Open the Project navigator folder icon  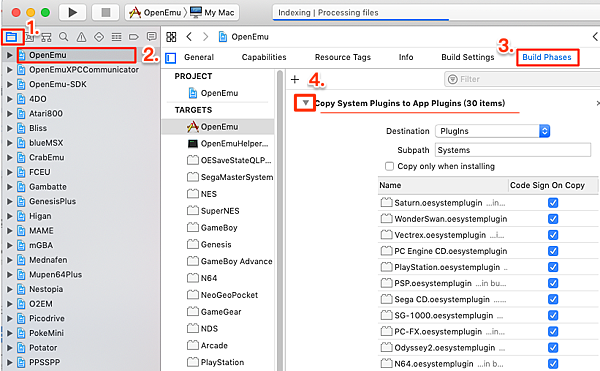pos(11,37)
